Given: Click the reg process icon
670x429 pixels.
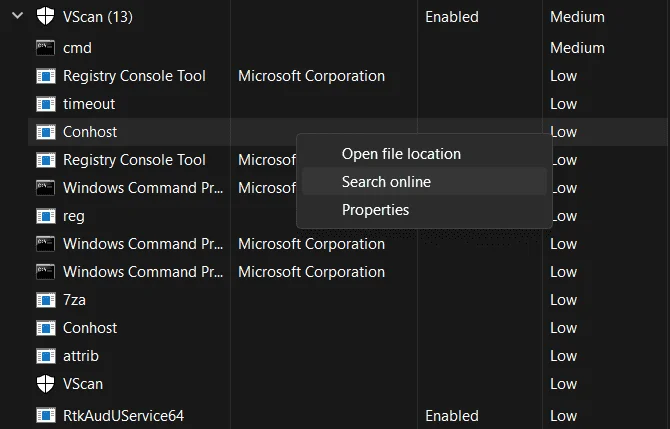Looking at the screenshot, I should click(45, 216).
